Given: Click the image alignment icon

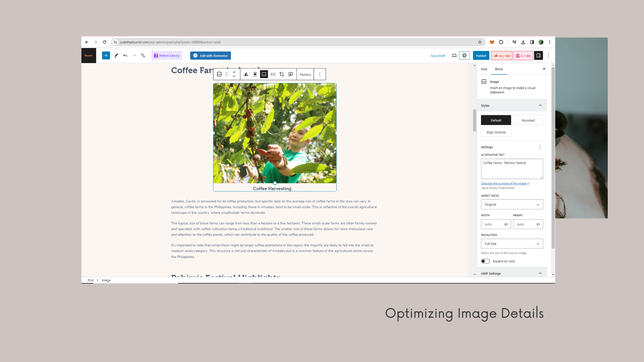Looking at the screenshot, I should tap(255, 74).
